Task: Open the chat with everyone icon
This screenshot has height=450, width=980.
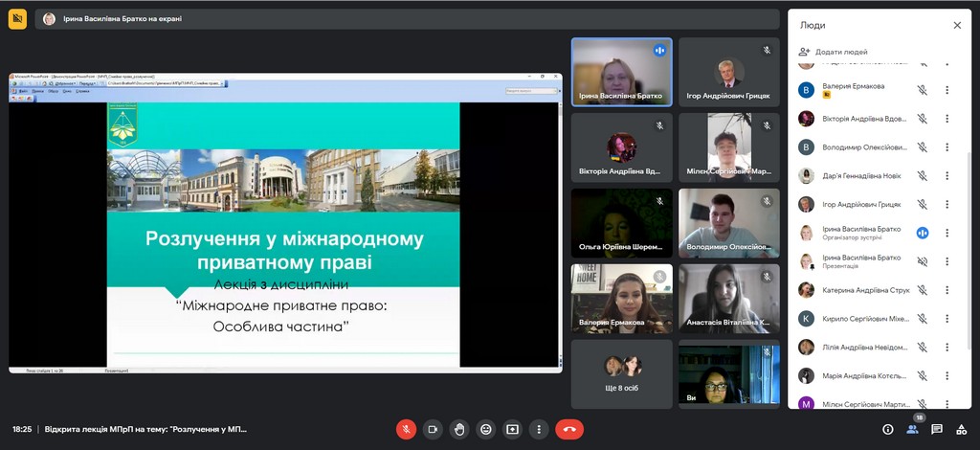Action: click(937, 430)
